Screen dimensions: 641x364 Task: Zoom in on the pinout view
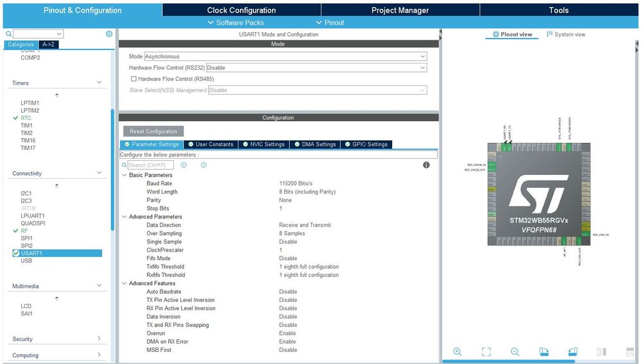coord(457,351)
